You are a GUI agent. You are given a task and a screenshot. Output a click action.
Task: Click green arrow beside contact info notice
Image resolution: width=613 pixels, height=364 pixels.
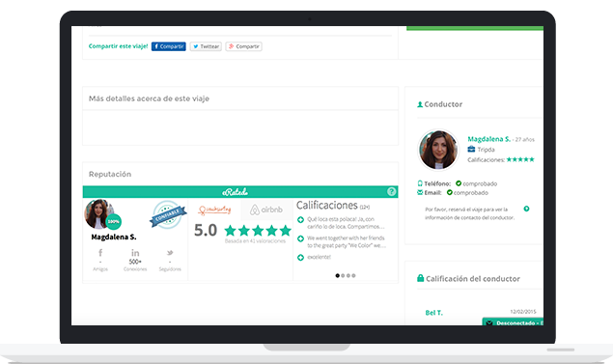click(527, 209)
